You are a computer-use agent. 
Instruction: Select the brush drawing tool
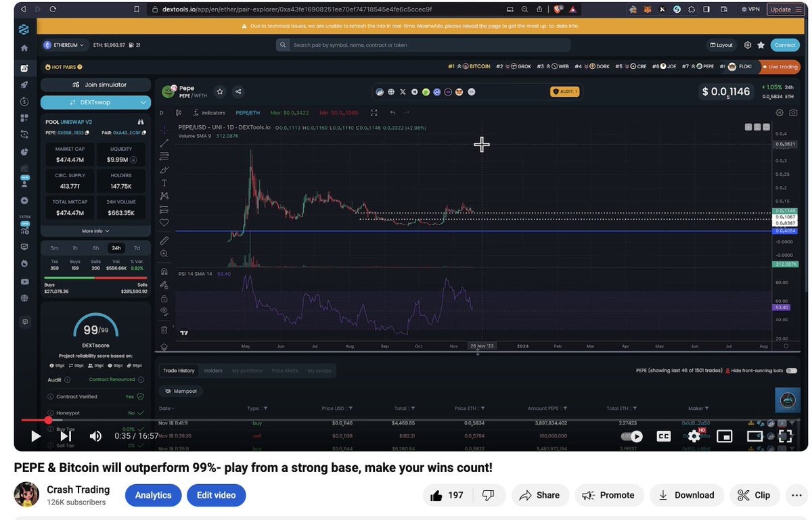(164, 170)
